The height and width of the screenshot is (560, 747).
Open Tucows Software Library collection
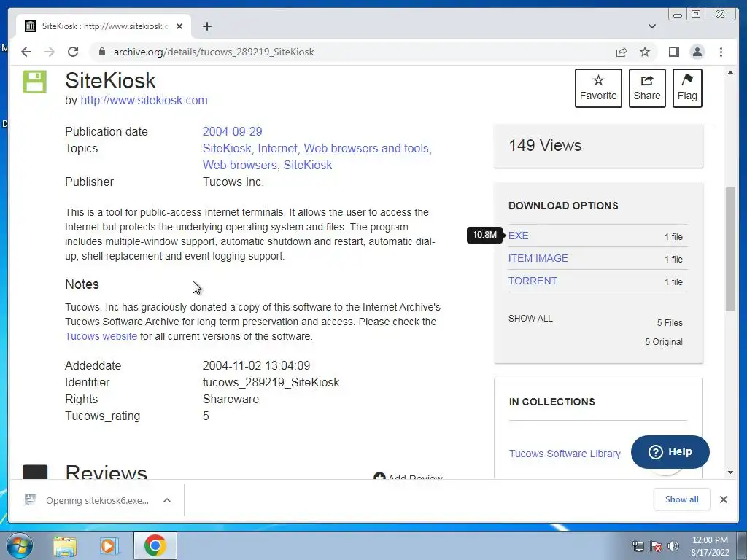[x=565, y=454]
